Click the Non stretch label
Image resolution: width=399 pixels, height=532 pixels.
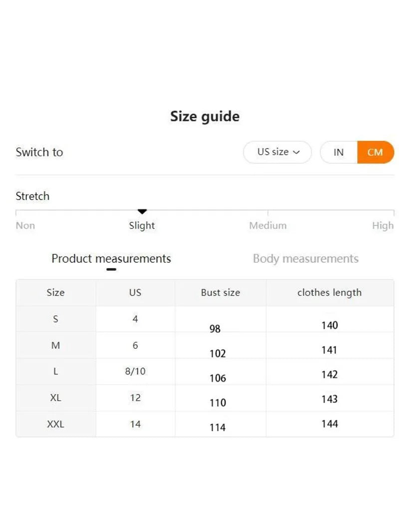(25, 226)
